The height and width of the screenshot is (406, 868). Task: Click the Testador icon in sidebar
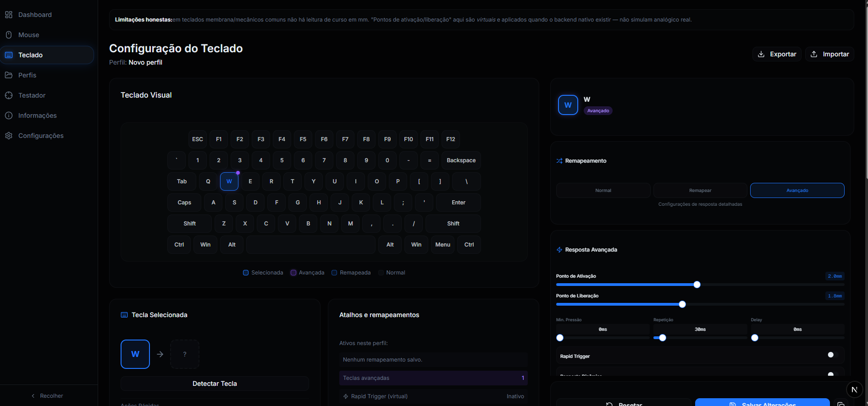click(x=9, y=95)
